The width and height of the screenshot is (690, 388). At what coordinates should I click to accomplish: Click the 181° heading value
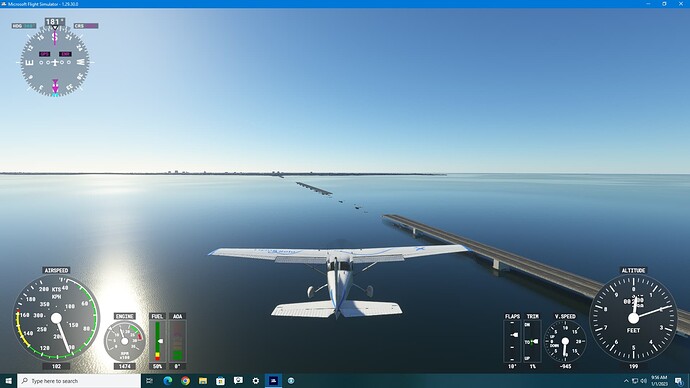[55, 22]
